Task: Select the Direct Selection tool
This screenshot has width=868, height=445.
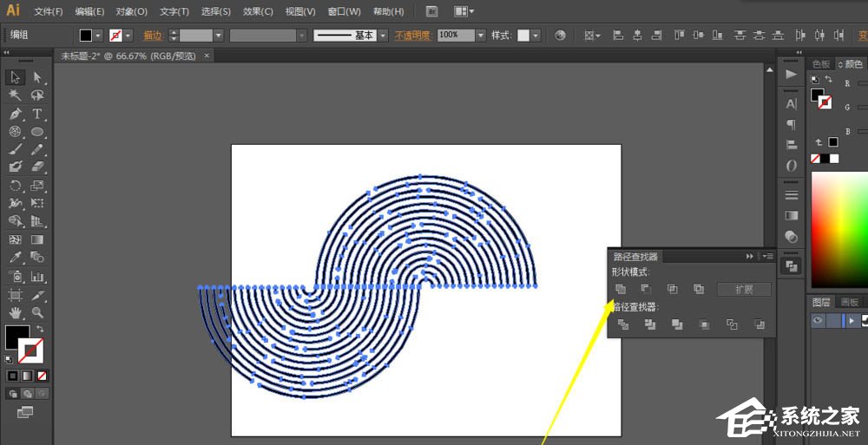Action: tap(37, 77)
